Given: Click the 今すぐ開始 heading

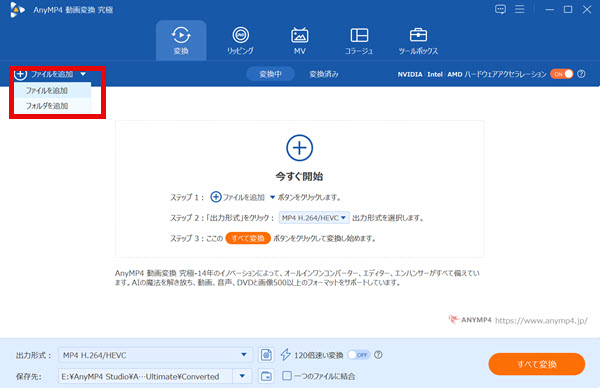Looking at the screenshot, I should tap(299, 176).
